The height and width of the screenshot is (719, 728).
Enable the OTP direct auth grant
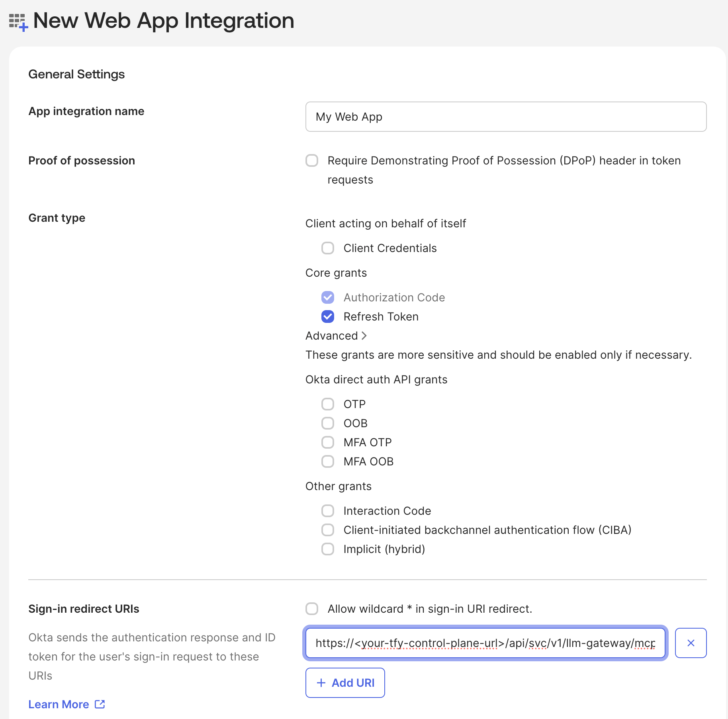click(328, 404)
